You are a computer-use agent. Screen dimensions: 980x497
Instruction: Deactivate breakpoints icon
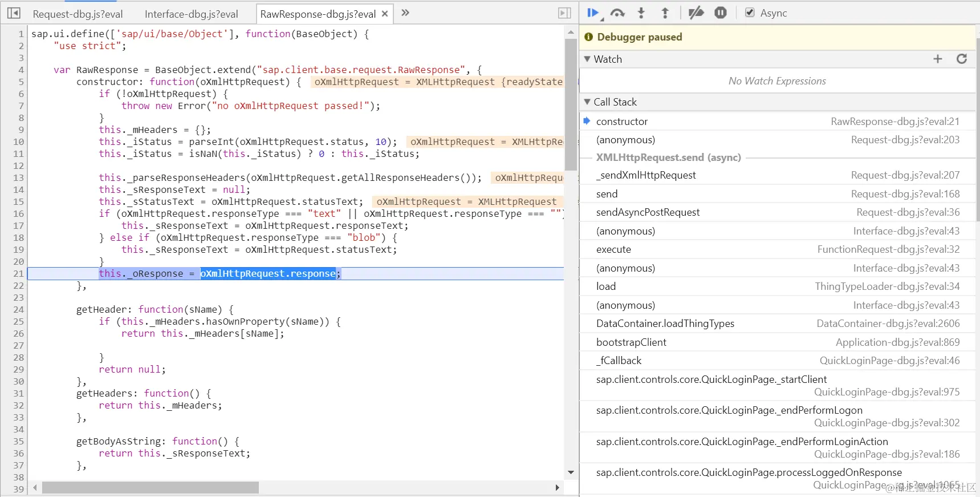(x=696, y=13)
